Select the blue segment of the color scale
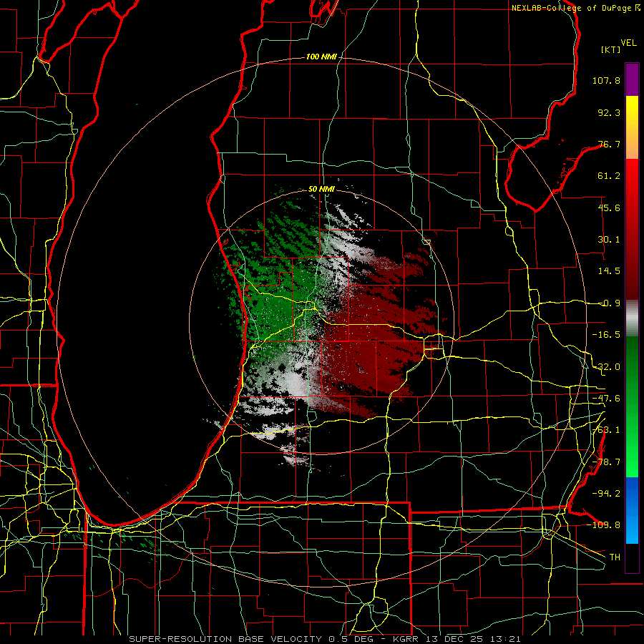 tap(632, 510)
